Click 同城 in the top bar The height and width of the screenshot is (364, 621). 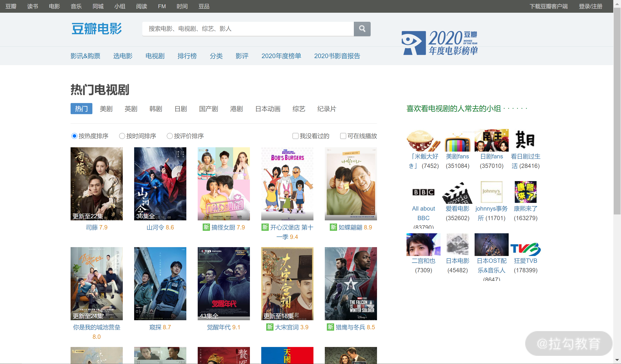(x=98, y=6)
